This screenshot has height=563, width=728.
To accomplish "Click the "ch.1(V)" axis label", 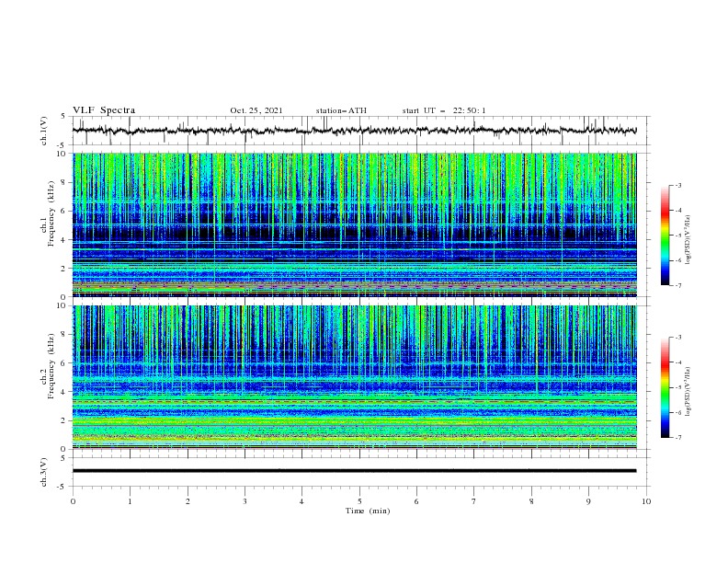I will (x=44, y=131).
